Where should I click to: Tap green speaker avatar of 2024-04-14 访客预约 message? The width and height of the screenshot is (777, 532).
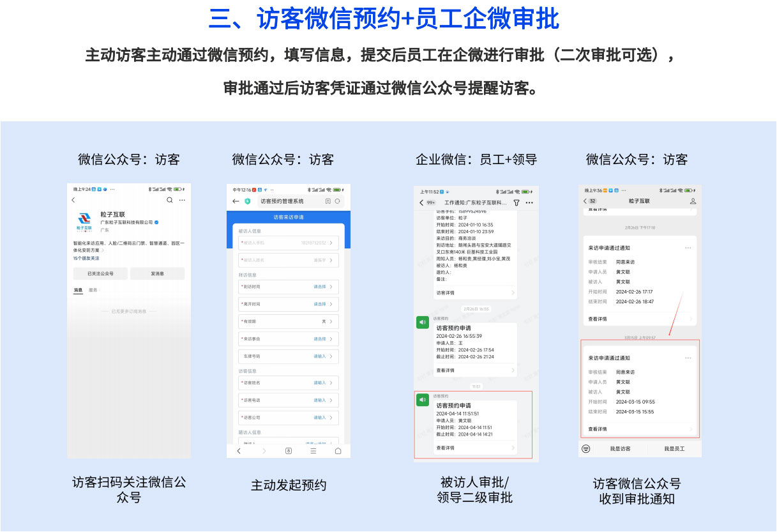tap(422, 400)
